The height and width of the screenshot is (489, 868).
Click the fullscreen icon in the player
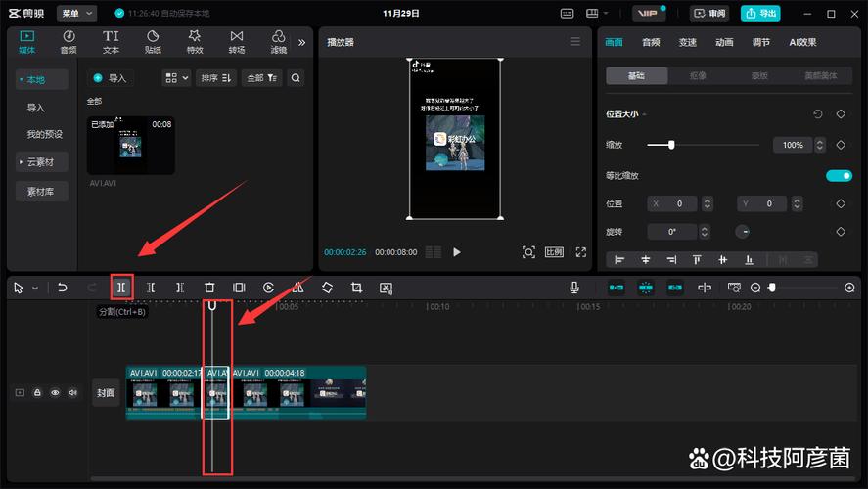click(x=580, y=252)
